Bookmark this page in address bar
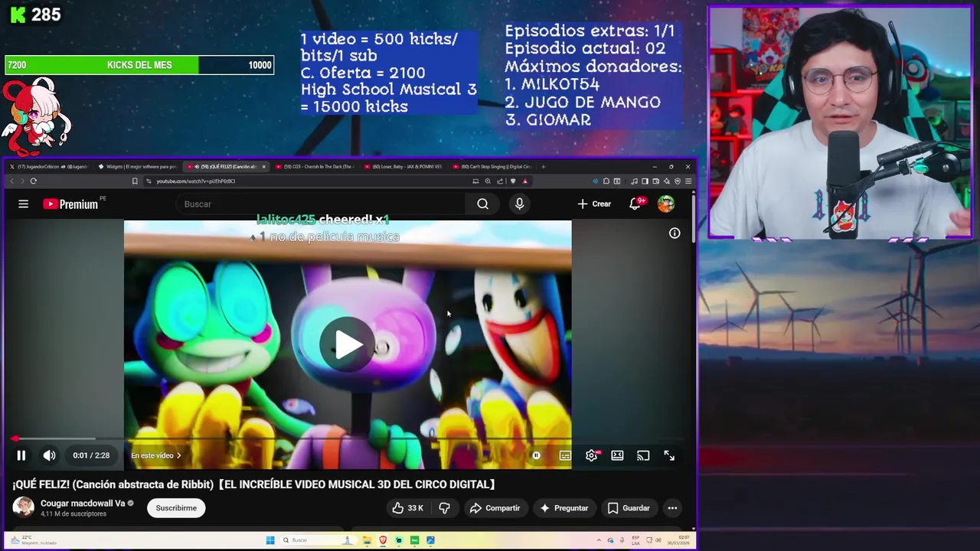This screenshot has width=980, height=551. tap(135, 181)
